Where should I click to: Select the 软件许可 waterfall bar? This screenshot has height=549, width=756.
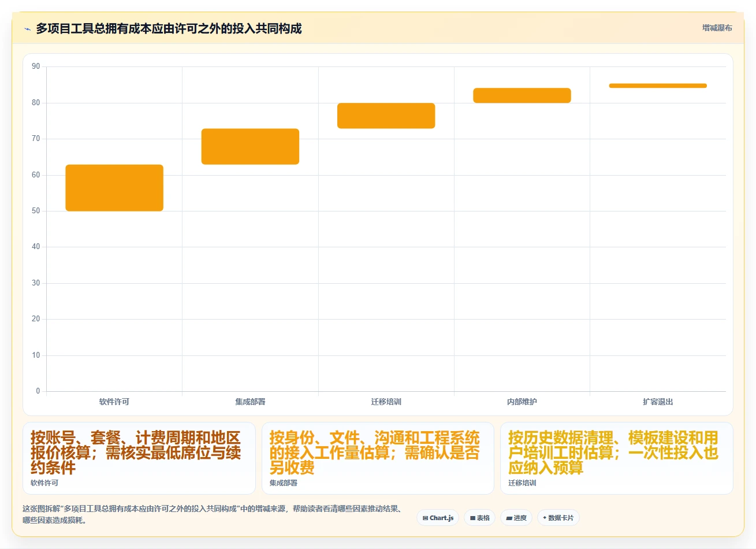pos(114,188)
